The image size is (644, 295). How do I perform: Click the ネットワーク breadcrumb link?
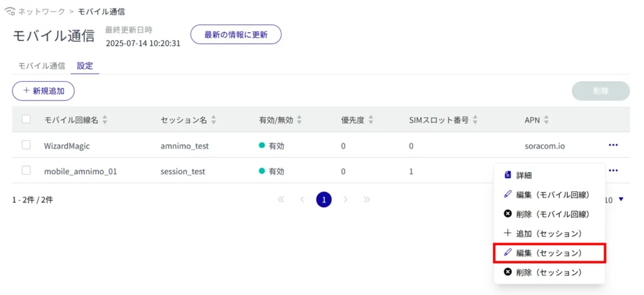tap(41, 12)
